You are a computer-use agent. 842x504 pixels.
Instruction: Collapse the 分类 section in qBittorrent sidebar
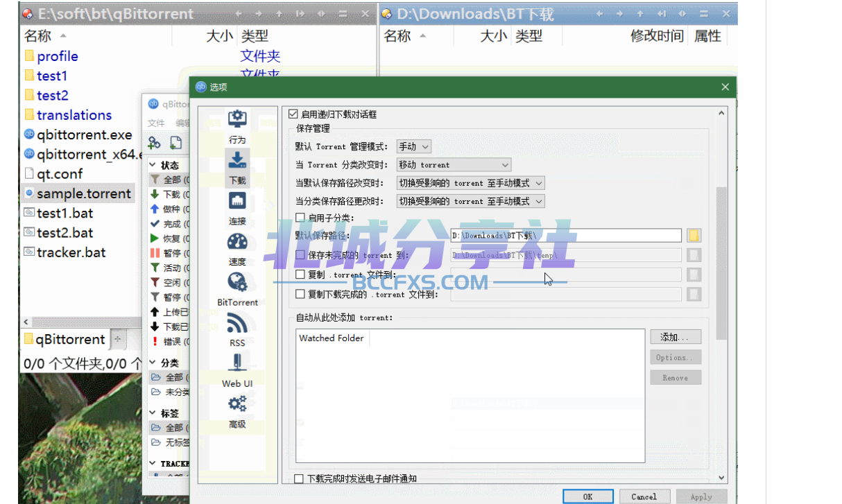(x=153, y=363)
